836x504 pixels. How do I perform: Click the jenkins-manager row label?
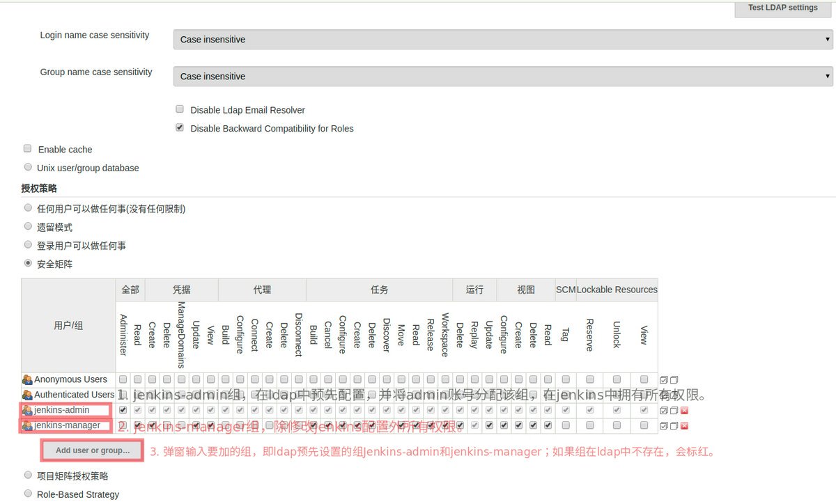[x=67, y=425]
